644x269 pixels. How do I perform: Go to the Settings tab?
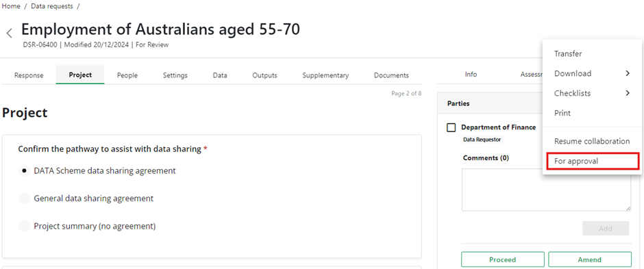click(175, 75)
